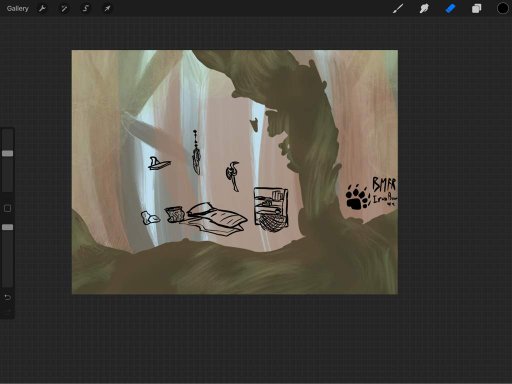The height and width of the screenshot is (384, 512).
Task: Click the brush size slider handle
Action: [8, 153]
